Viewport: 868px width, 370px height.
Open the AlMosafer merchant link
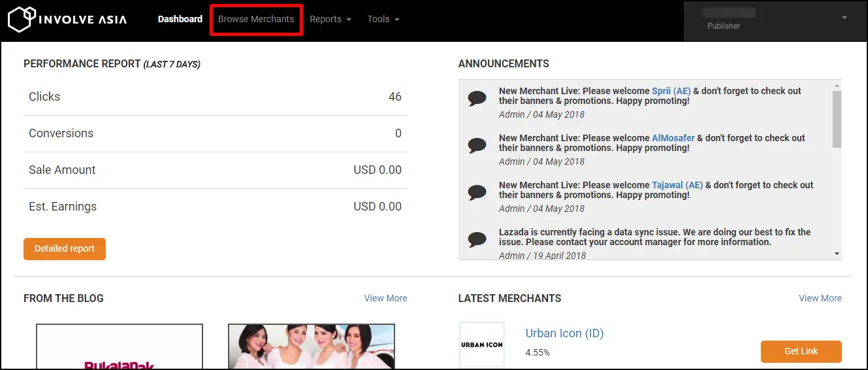673,138
